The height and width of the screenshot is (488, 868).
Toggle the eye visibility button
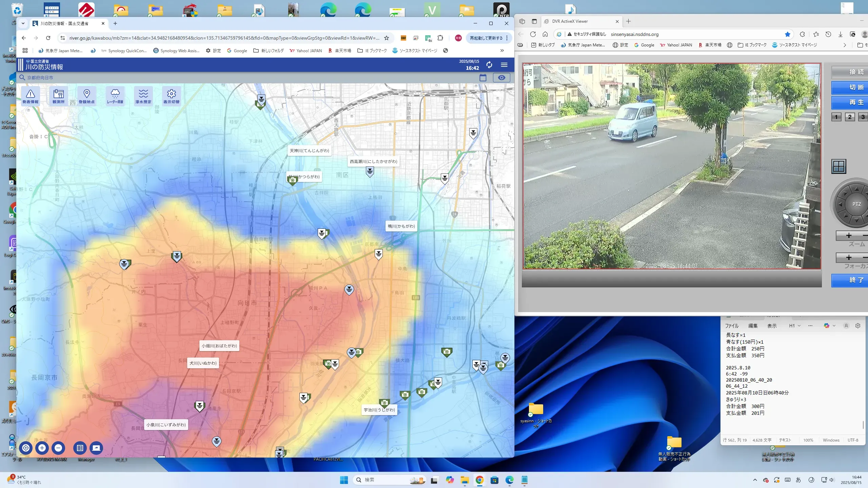coord(501,78)
